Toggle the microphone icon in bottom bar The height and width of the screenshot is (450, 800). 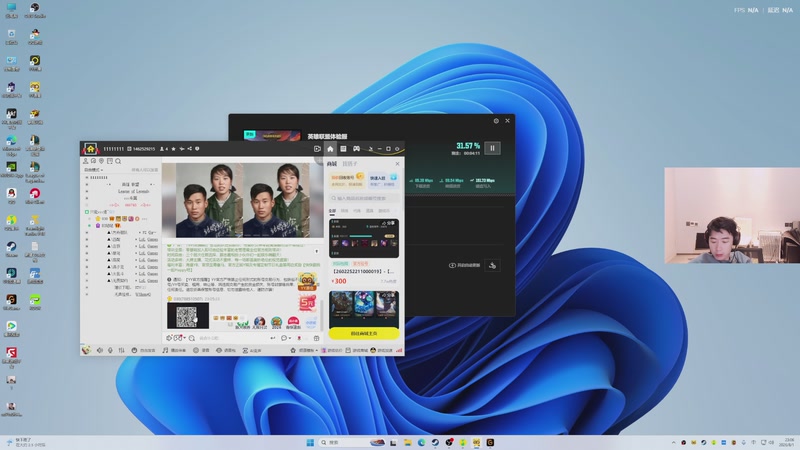pos(110,350)
